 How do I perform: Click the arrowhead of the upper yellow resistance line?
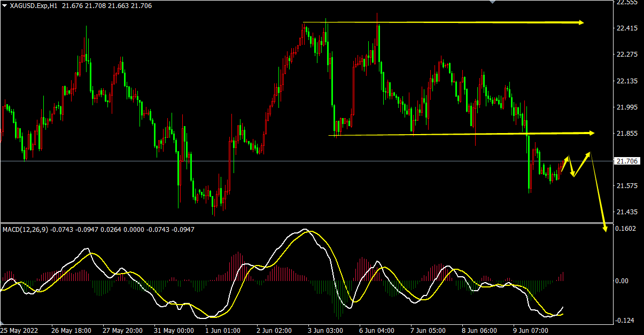pyautogui.click(x=580, y=22)
